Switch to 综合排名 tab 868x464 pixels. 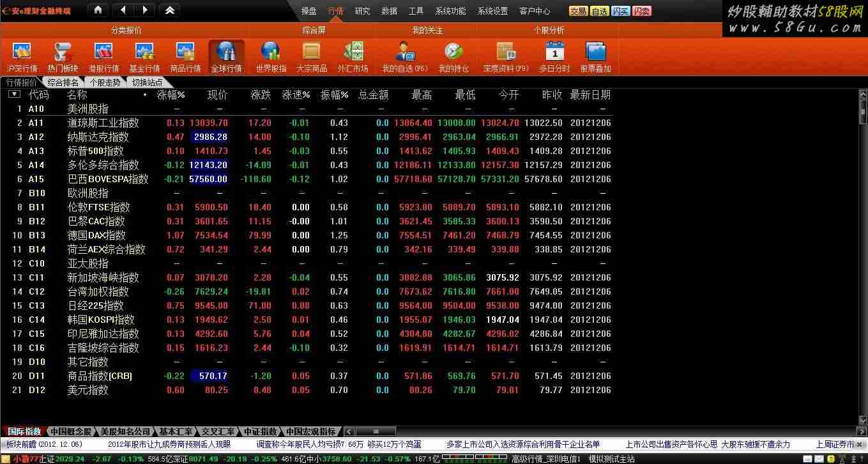point(63,82)
